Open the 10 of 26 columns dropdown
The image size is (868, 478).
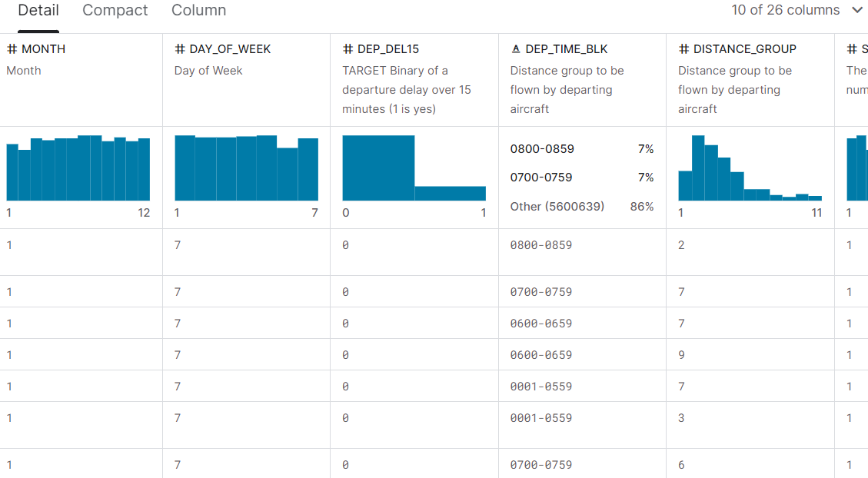[x=786, y=11]
